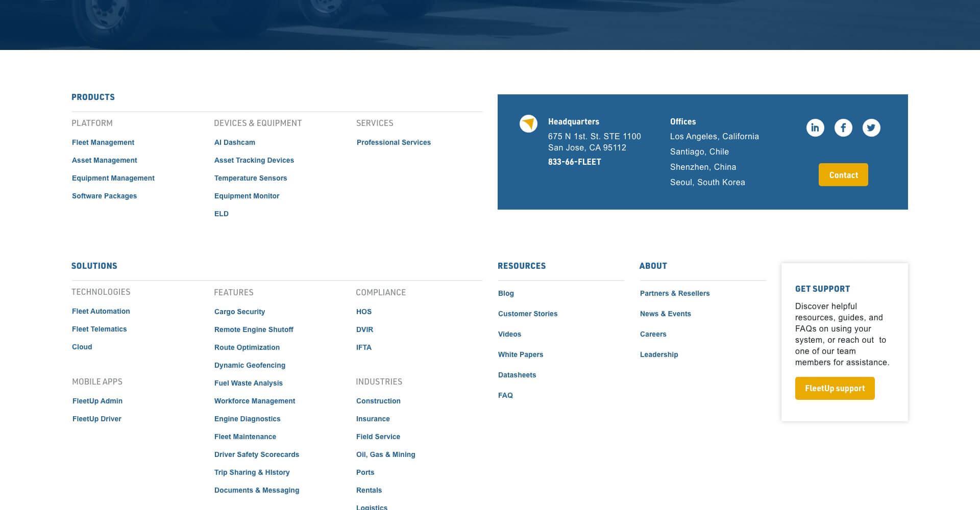The height and width of the screenshot is (510, 980).
Task: Open Fleet Maintenance link
Action: click(x=245, y=437)
